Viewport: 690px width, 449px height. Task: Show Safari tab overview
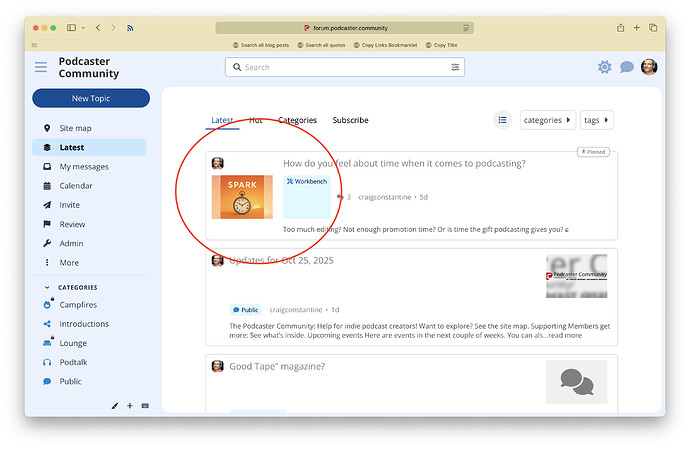[653, 28]
